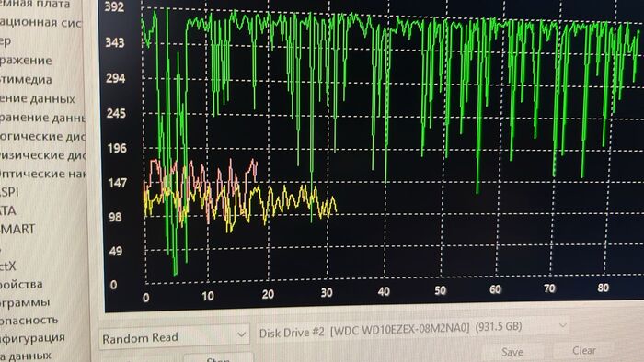Click the chevron arrow of Random Read combo
The width and height of the screenshot is (644, 362).
tap(241, 335)
